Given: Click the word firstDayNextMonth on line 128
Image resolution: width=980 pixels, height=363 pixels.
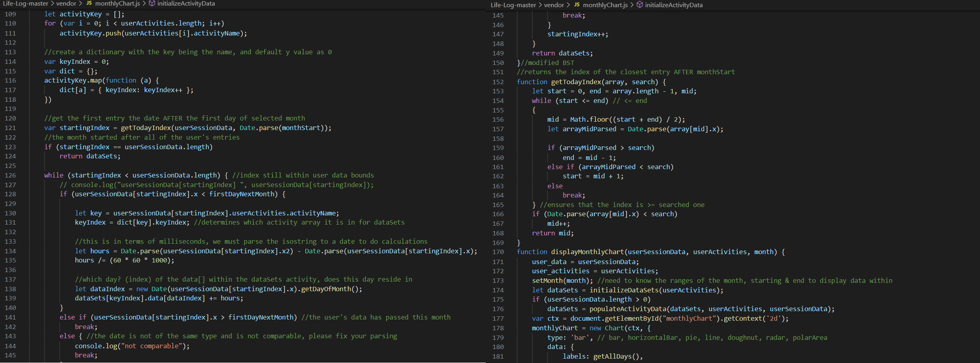Looking at the screenshot, I should [247, 194].
